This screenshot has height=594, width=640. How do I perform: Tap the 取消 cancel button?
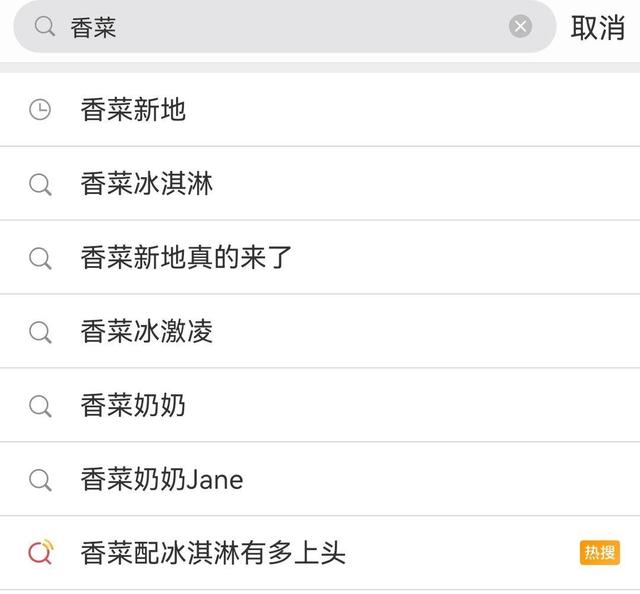click(597, 28)
